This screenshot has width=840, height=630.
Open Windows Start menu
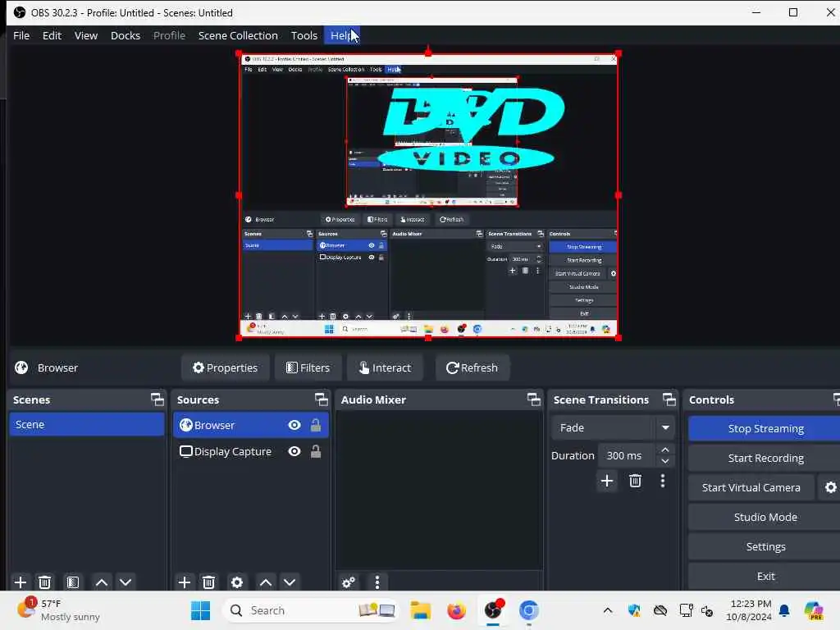200,610
